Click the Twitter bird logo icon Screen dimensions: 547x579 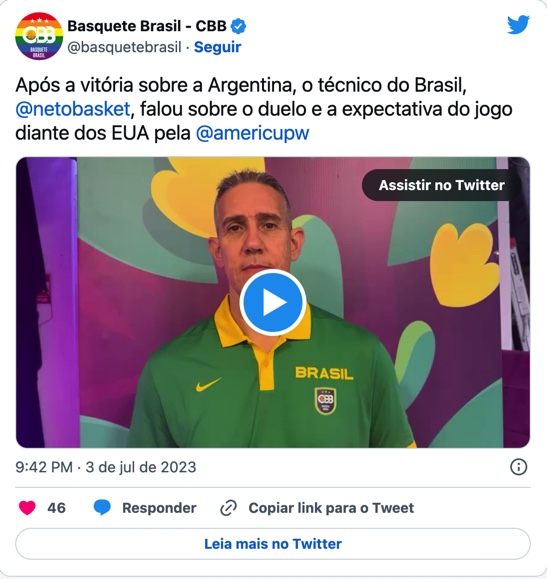tap(518, 25)
